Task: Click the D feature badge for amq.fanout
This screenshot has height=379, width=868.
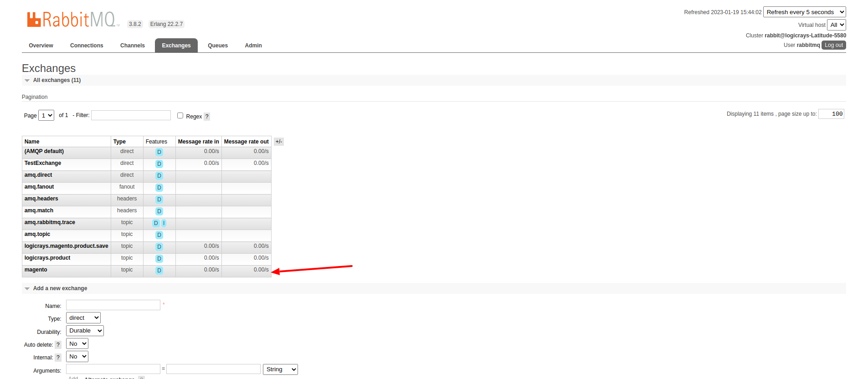Action: click(159, 188)
